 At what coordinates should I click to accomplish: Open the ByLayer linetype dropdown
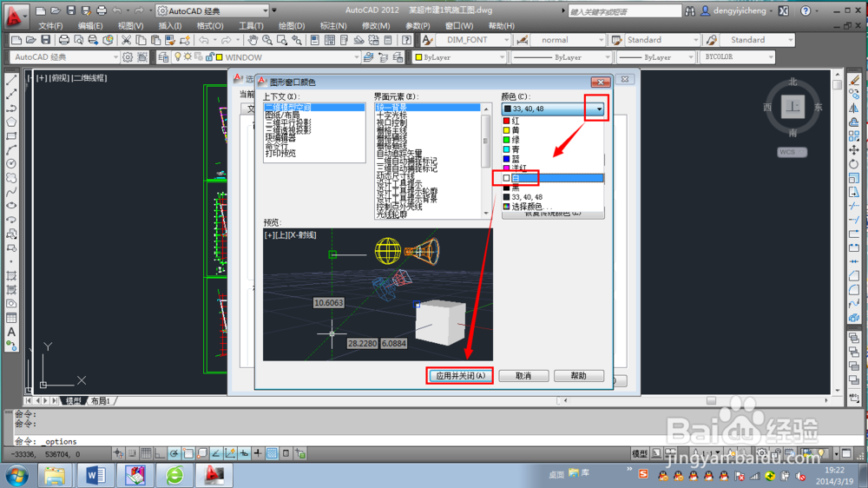pos(607,57)
